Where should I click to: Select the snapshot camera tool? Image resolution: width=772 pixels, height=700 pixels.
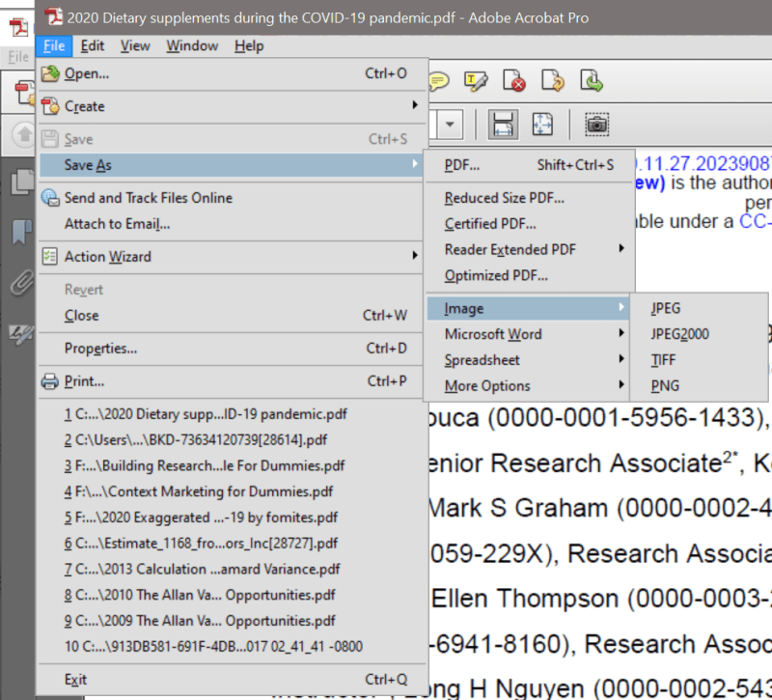pyautogui.click(x=596, y=125)
